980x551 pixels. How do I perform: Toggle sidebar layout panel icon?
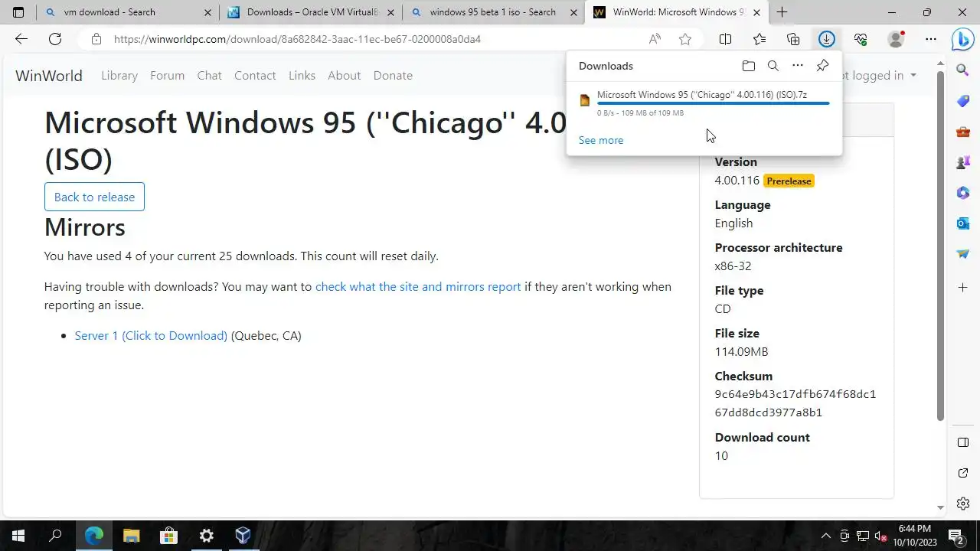point(963,443)
